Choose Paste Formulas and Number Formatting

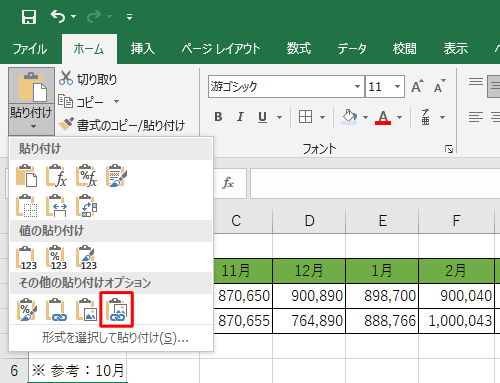(x=86, y=175)
